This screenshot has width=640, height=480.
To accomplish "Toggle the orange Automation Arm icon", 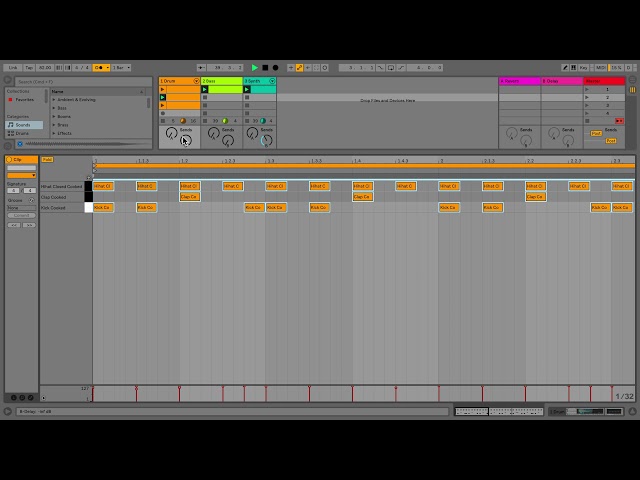I will click(299, 67).
